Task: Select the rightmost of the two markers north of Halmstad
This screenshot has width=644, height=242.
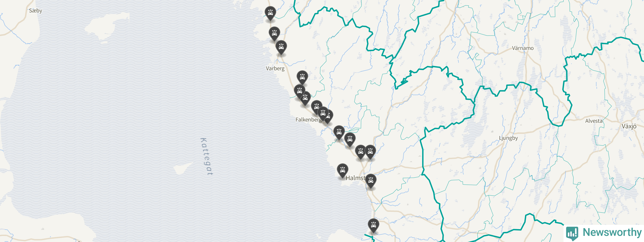Action: point(370,152)
